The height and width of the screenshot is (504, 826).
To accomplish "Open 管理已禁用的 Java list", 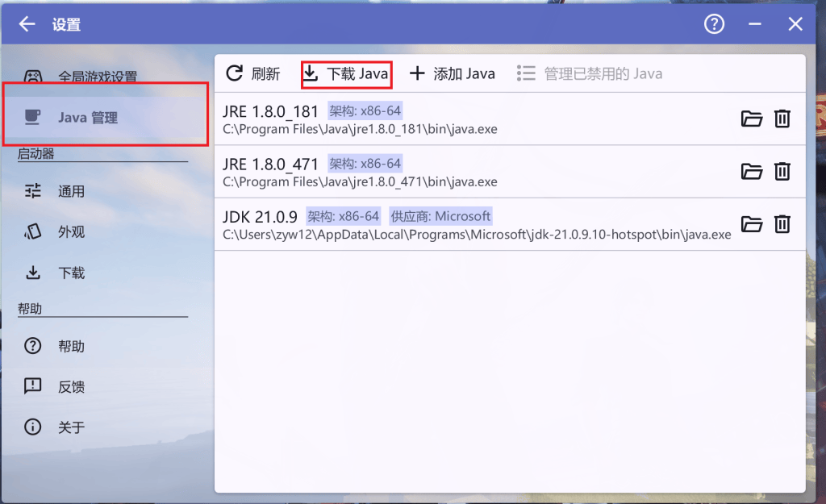I will pyautogui.click(x=590, y=74).
